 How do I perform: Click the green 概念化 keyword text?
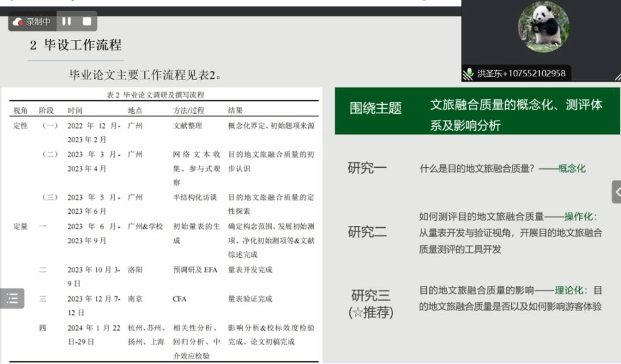coord(572,169)
